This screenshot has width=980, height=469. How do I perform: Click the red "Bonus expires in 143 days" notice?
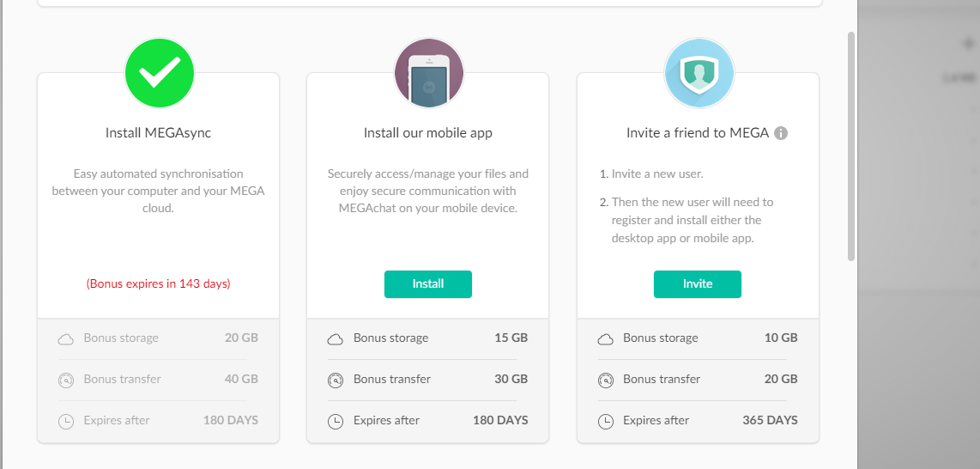point(159,283)
